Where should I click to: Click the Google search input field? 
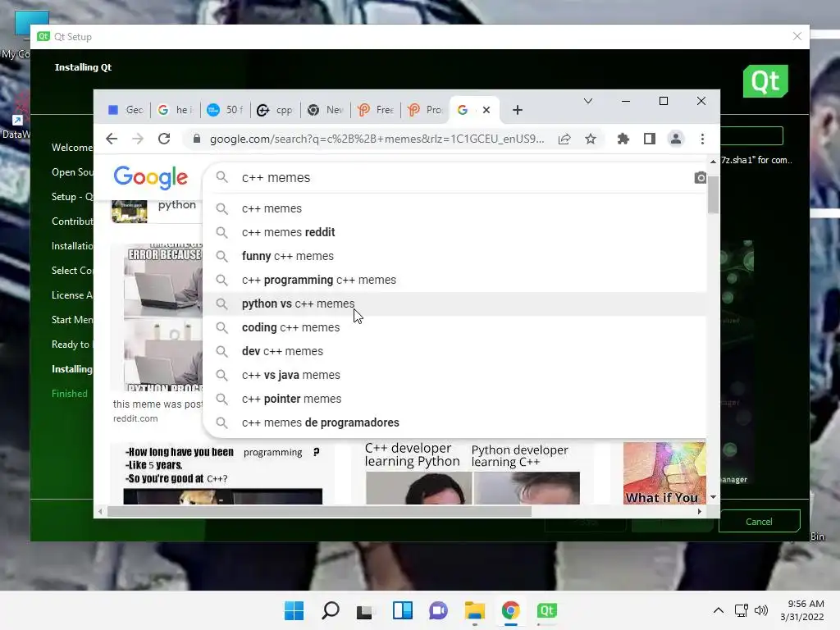click(455, 178)
